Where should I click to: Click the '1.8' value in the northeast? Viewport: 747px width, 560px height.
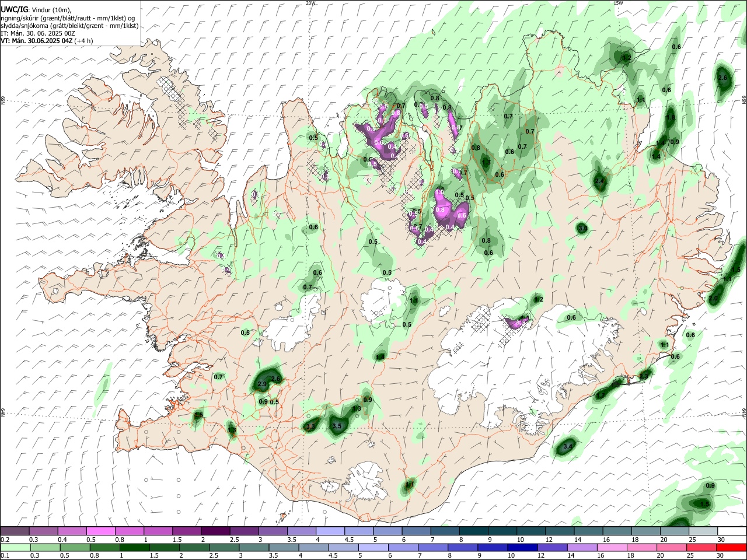coord(671,117)
